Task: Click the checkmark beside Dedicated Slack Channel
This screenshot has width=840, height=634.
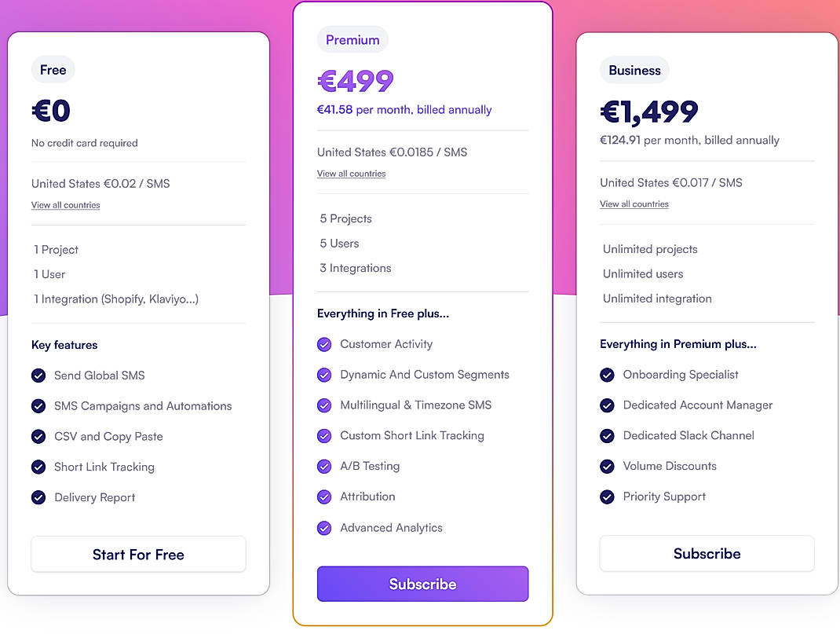Action: coord(607,435)
